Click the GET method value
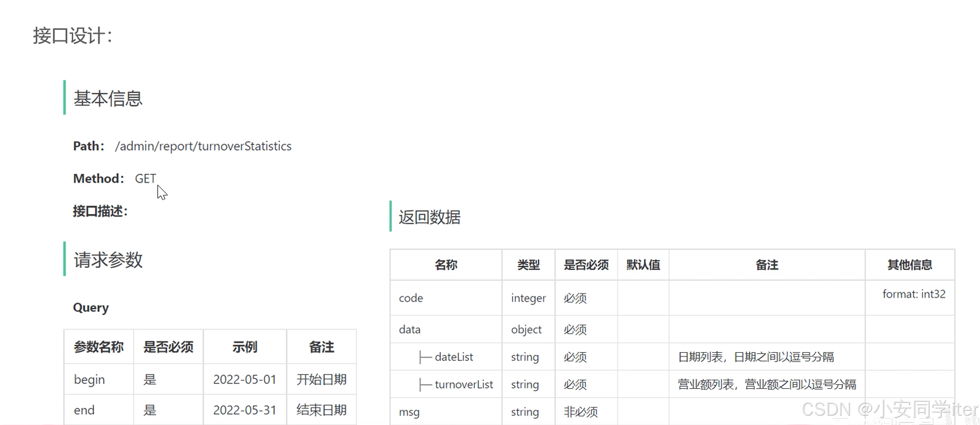The image size is (980, 425). (x=145, y=178)
